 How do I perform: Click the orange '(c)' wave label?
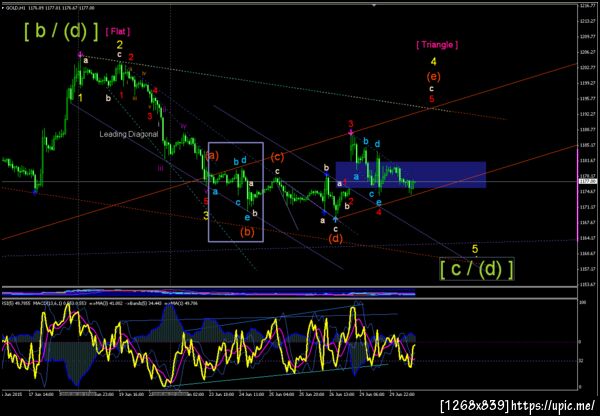(x=277, y=157)
